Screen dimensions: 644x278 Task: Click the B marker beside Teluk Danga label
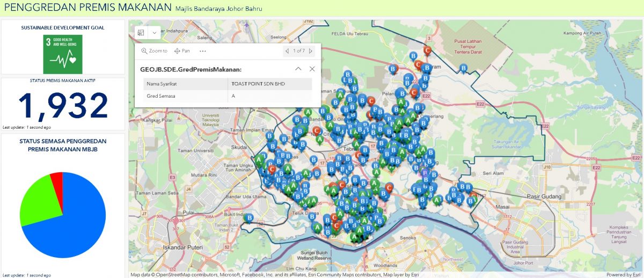tap(312, 216)
